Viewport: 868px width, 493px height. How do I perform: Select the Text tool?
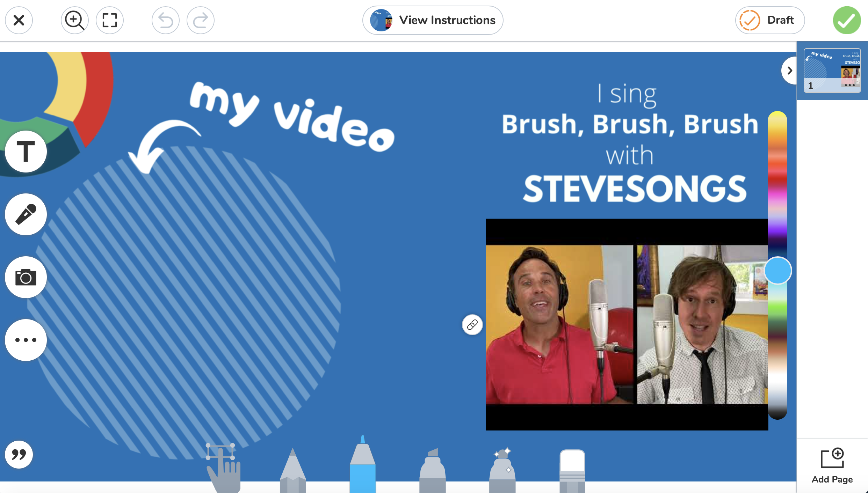[x=26, y=152]
